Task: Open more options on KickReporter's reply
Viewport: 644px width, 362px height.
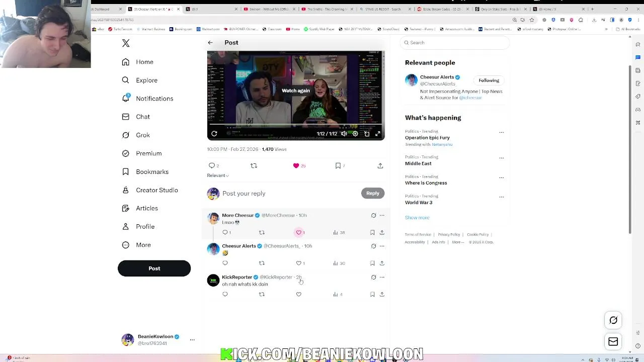Action: coord(382,277)
